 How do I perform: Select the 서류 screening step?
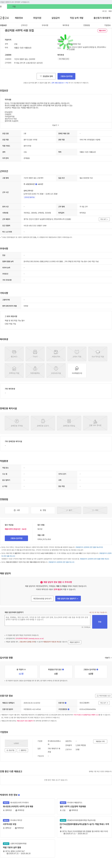(17, 510)
